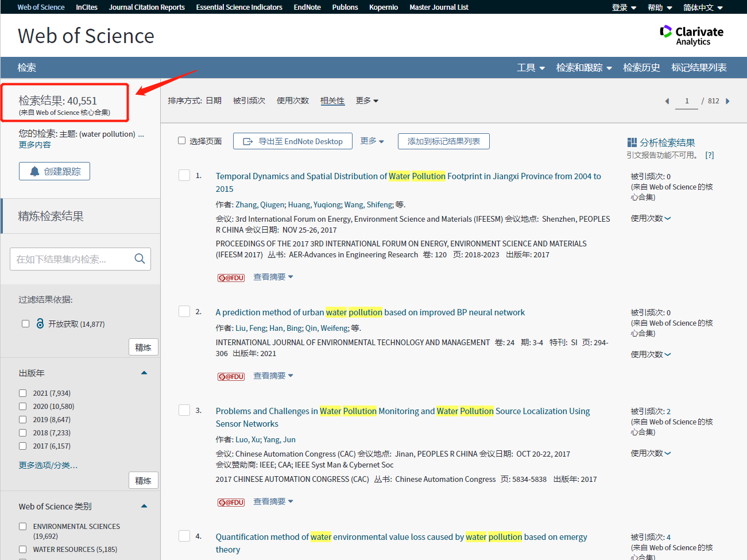Open the 简体中文 language dropdown
The width and height of the screenshot is (747, 560).
point(703,7)
